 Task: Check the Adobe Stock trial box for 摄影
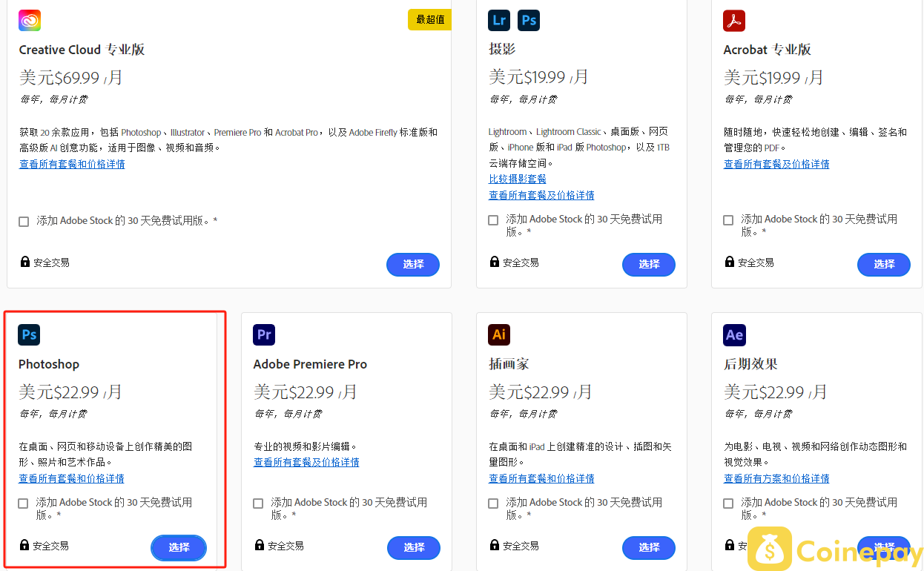493,220
